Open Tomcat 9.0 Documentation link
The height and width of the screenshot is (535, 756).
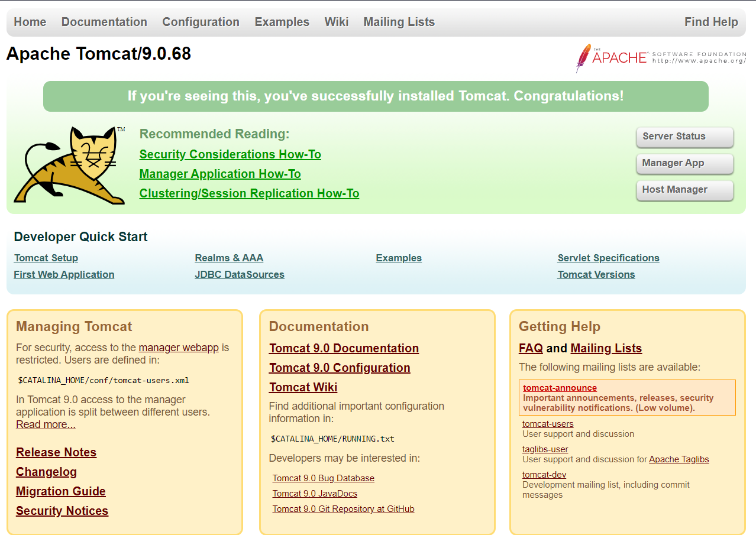tap(344, 348)
